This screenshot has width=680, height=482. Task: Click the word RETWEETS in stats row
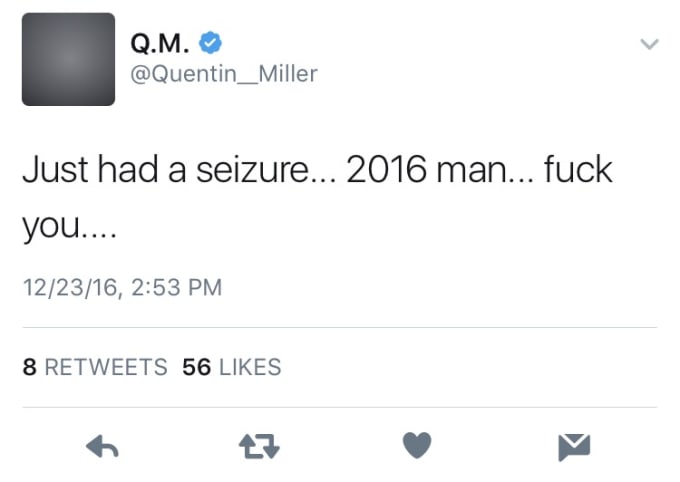click(106, 367)
